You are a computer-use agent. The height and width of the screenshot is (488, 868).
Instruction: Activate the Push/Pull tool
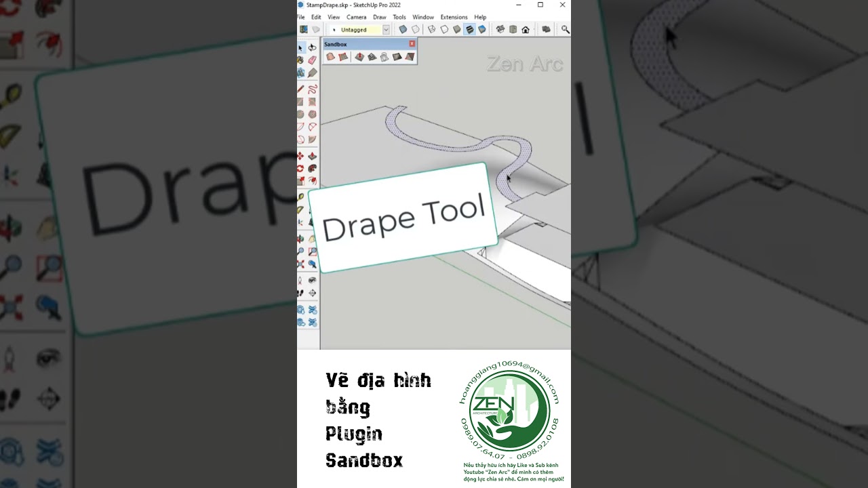(x=312, y=156)
